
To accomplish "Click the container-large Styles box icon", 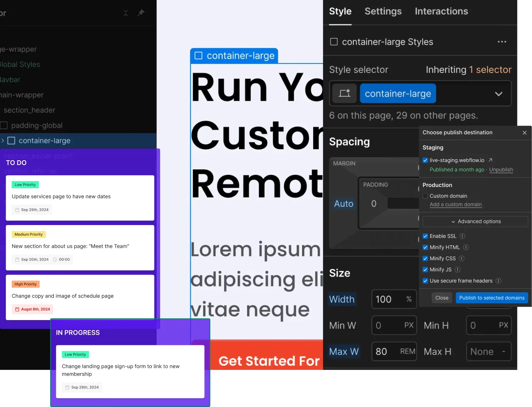I will [334, 42].
